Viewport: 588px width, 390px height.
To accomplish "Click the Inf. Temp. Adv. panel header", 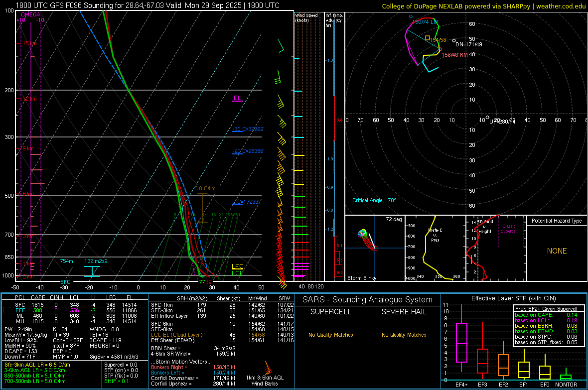I will coord(333,20).
